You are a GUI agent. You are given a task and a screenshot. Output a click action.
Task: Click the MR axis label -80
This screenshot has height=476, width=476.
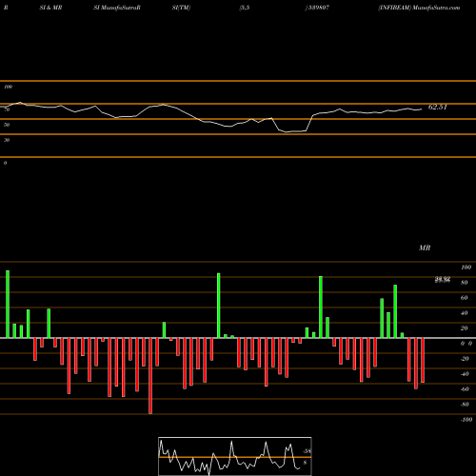465,405
